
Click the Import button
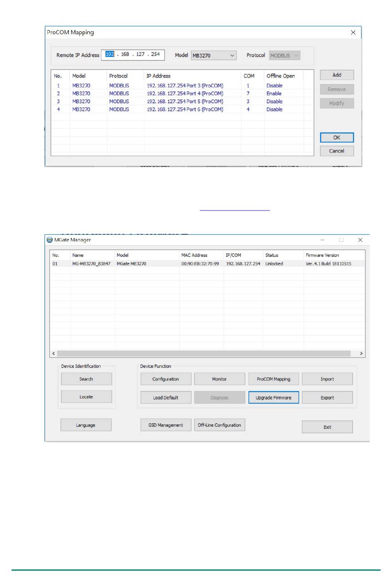(x=327, y=379)
